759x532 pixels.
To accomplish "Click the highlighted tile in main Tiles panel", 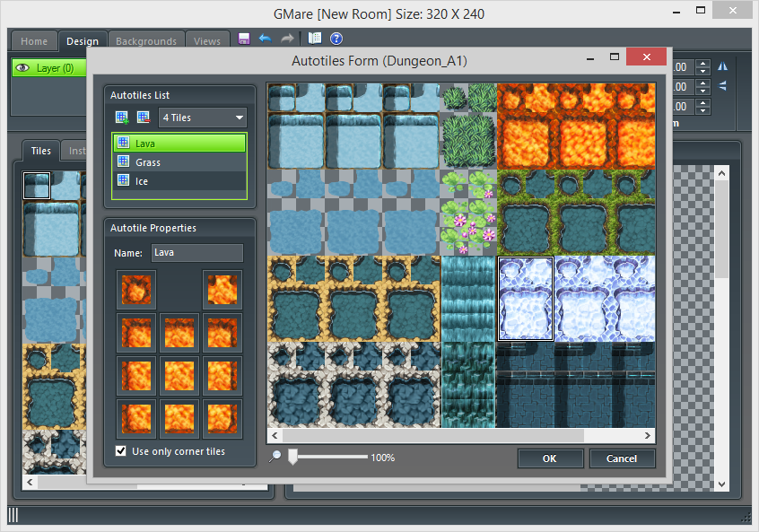I will pos(36,186).
